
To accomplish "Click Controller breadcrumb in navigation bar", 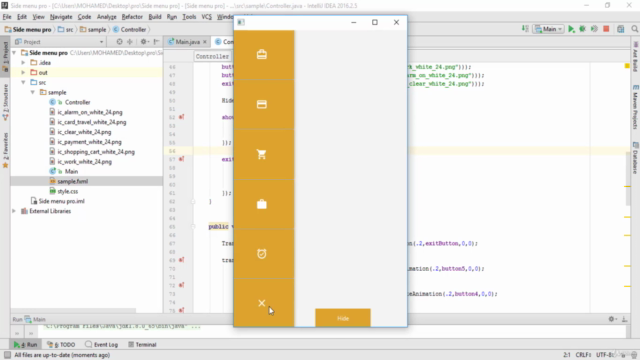I will [x=130, y=29].
